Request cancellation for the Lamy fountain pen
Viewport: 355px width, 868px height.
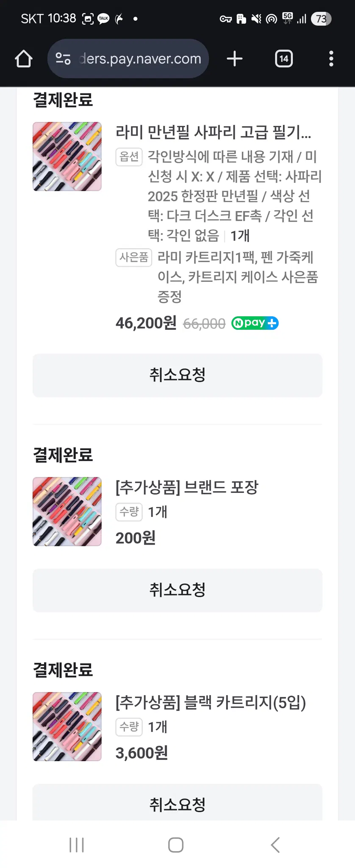tap(177, 375)
